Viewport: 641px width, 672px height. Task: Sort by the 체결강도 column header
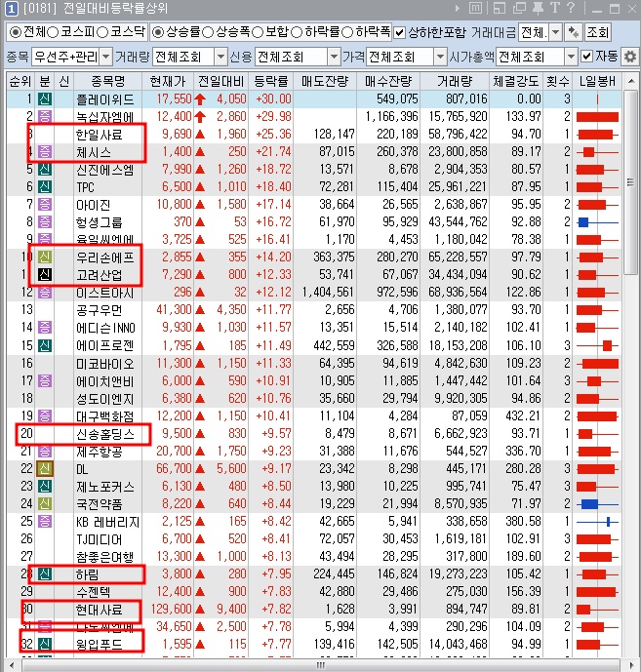tap(515, 81)
